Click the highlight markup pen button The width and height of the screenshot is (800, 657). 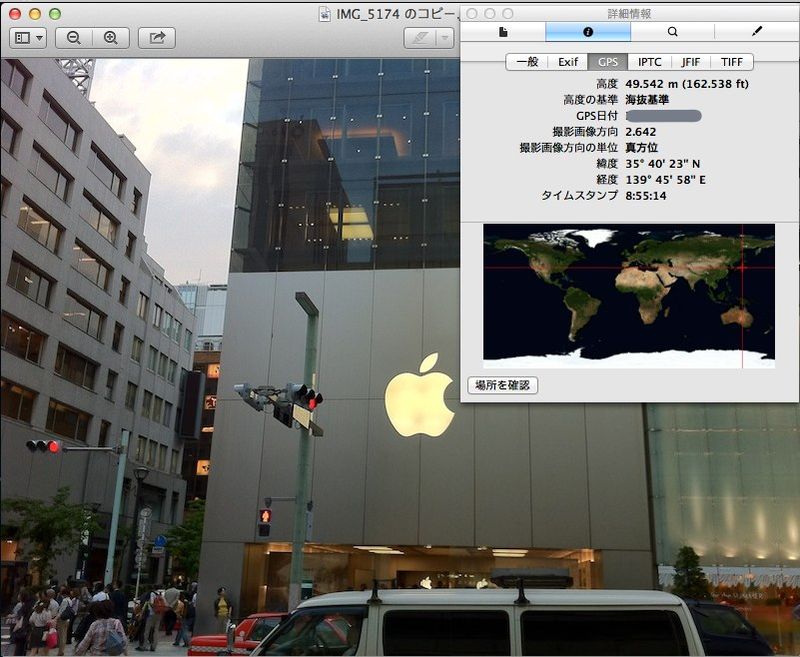pyautogui.click(x=420, y=38)
